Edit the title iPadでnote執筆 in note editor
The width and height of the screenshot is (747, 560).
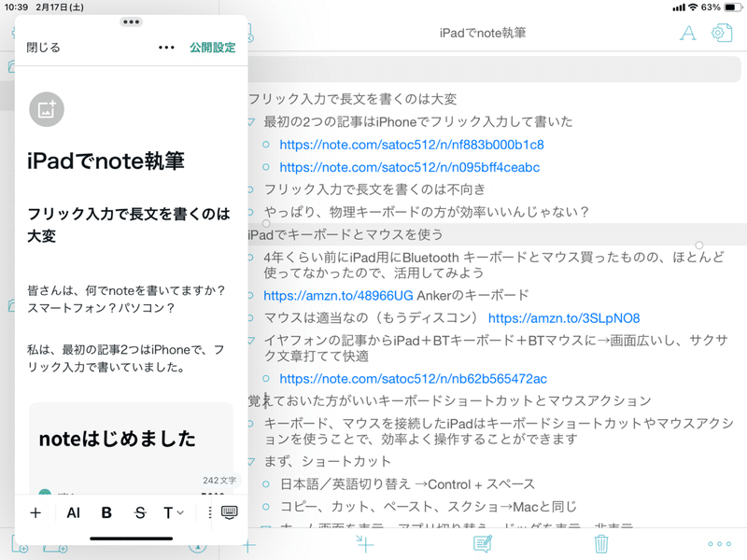point(106,161)
